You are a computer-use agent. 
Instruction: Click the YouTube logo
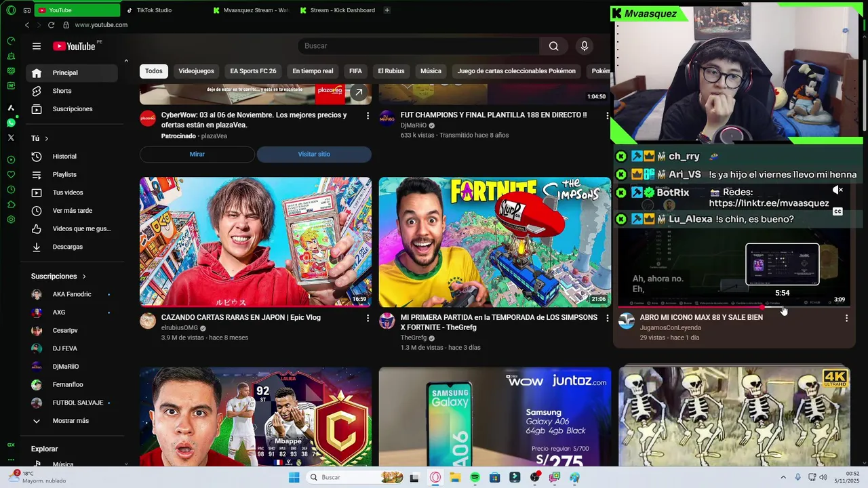coord(75,46)
